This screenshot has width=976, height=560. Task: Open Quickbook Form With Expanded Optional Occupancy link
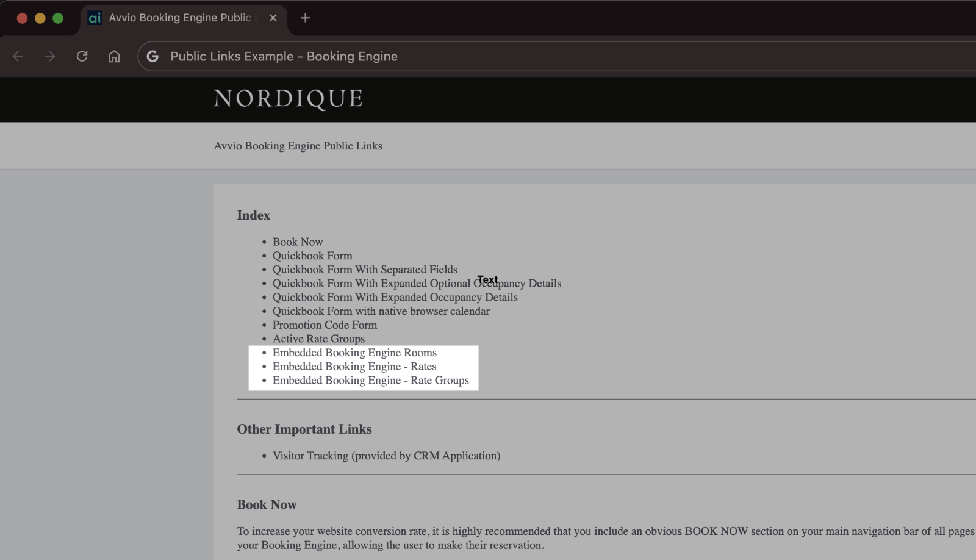[x=417, y=284]
